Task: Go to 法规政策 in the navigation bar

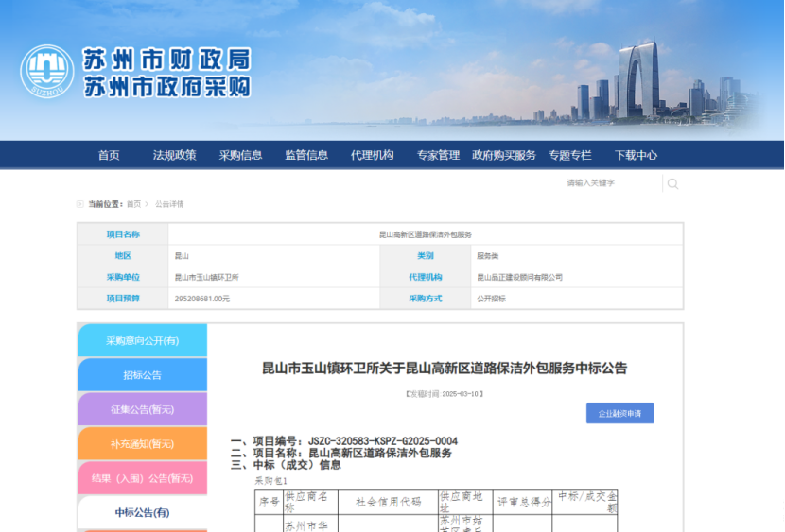Action: click(175, 155)
